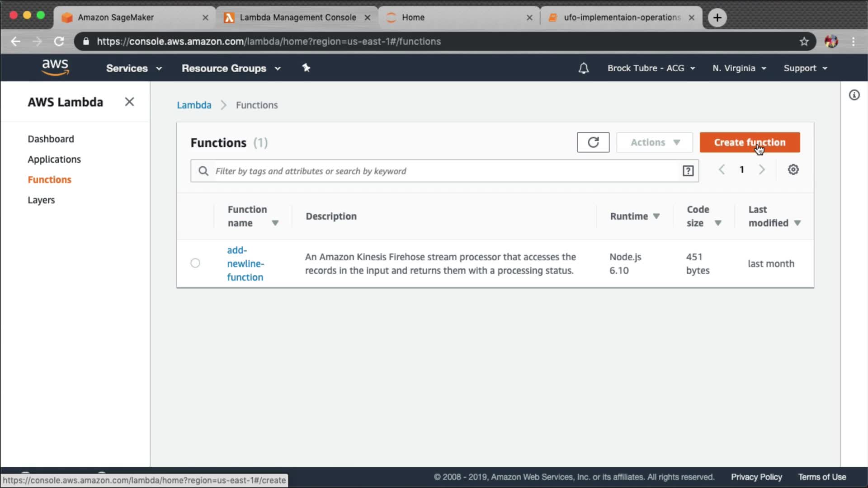The image size is (868, 488).
Task: Sort by the Runtime column arrow
Action: click(x=656, y=216)
